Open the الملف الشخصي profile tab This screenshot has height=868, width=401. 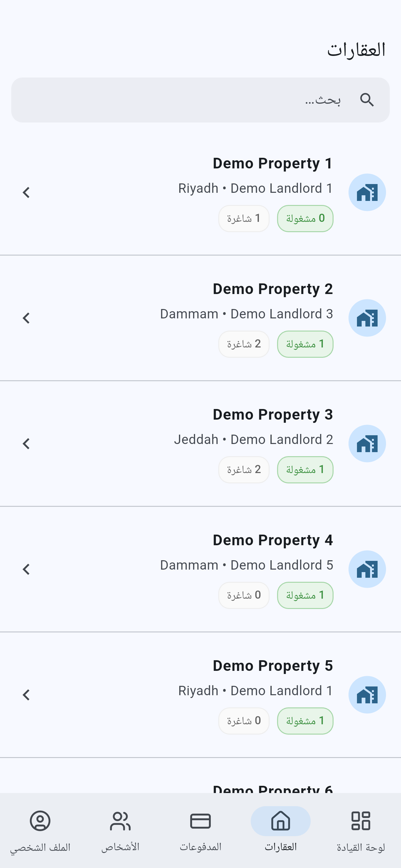(40, 830)
